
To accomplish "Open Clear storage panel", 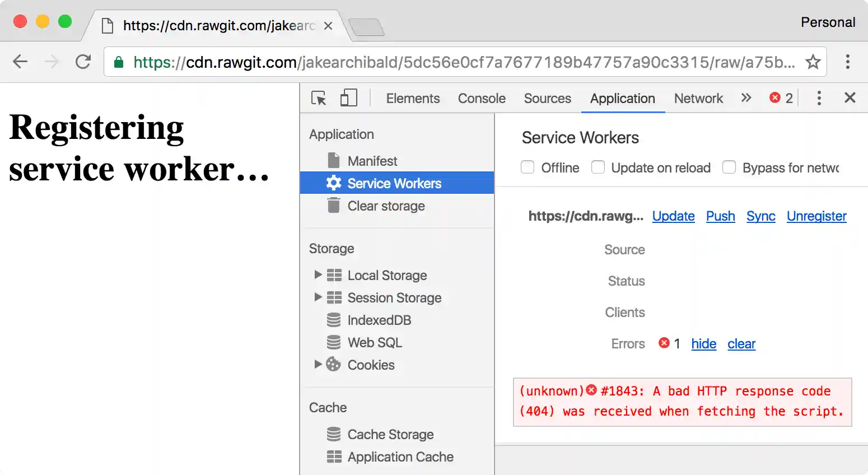I will 385,206.
